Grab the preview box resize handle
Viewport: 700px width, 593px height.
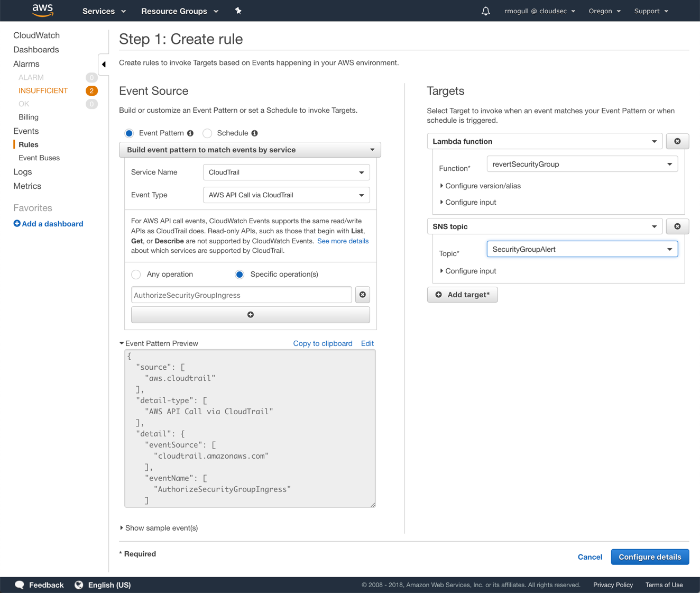pyautogui.click(x=373, y=505)
